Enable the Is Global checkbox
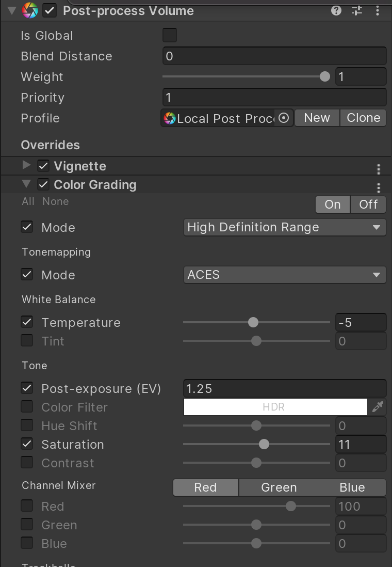Screen dimensions: 392x567 [170, 35]
